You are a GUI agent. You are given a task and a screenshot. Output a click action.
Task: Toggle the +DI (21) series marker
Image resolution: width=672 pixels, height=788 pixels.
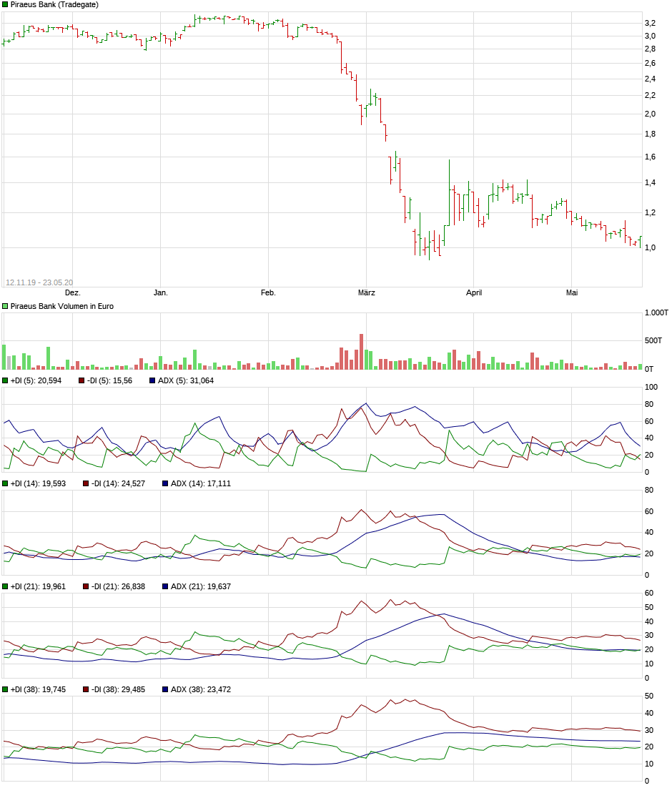6,588
